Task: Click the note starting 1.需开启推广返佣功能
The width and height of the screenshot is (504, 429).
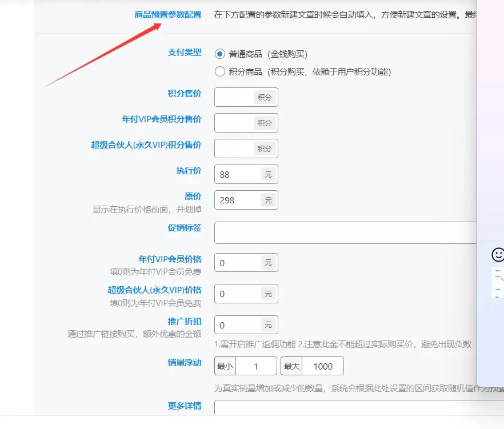Action: pos(343,344)
